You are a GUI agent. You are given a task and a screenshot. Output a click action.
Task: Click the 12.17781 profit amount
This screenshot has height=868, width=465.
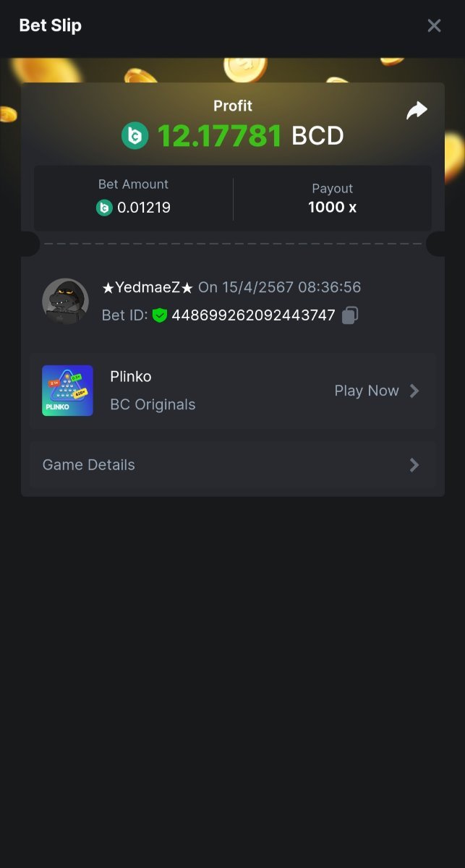tap(219, 135)
